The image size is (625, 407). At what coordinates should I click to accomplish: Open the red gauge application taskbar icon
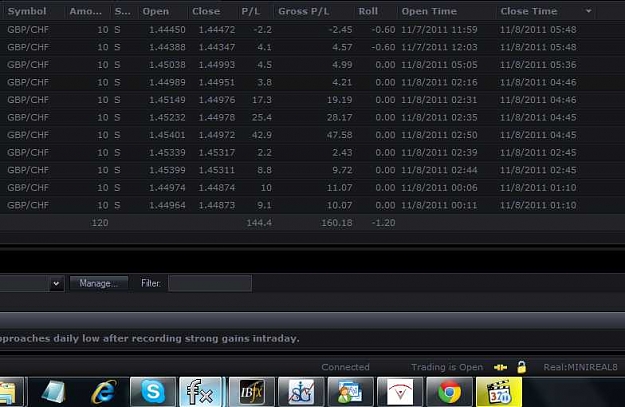[x=400, y=392]
